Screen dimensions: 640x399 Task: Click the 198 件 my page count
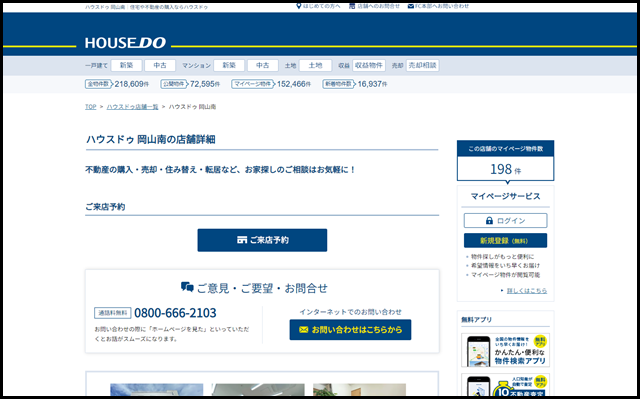coord(505,169)
